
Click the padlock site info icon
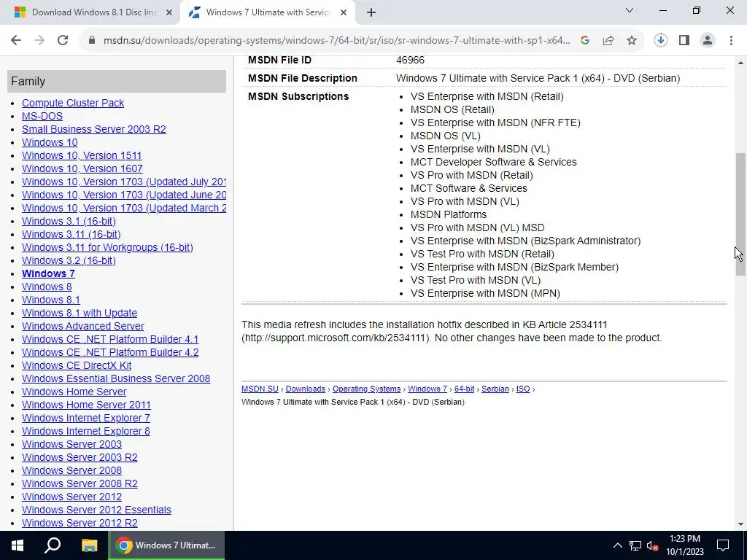click(92, 41)
